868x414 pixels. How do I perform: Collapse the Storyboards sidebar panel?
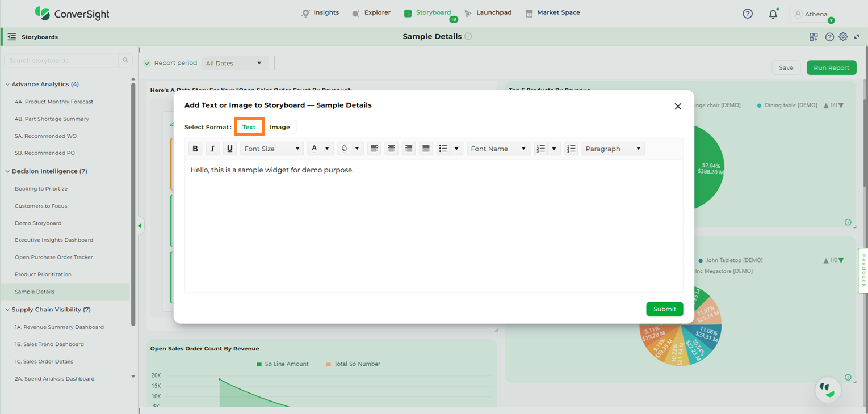tap(11, 37)
